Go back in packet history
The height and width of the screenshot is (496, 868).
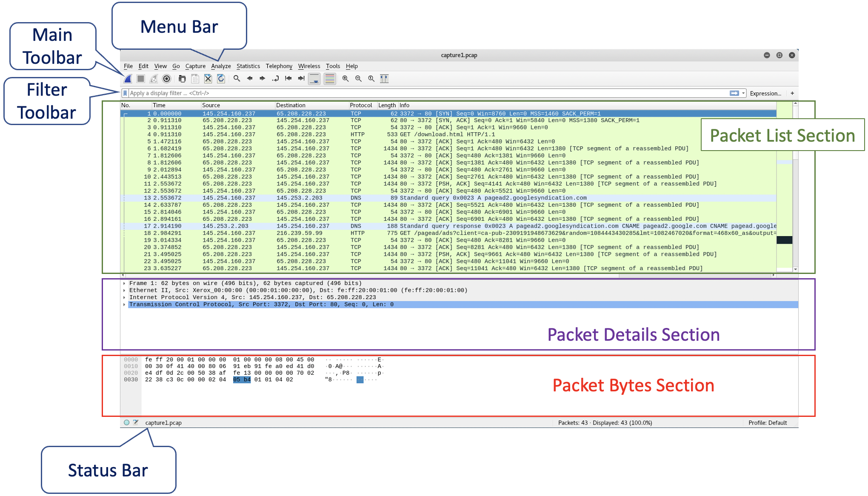point(250,79)
